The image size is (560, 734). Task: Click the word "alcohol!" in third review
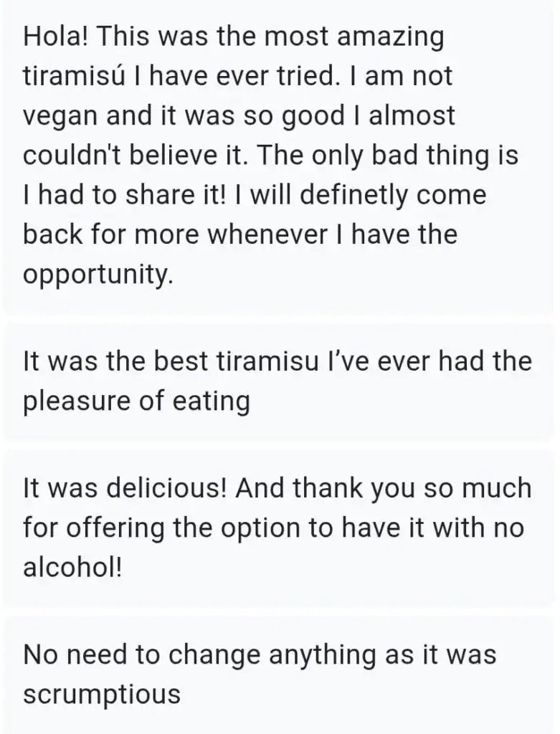[x=72, y=567]
